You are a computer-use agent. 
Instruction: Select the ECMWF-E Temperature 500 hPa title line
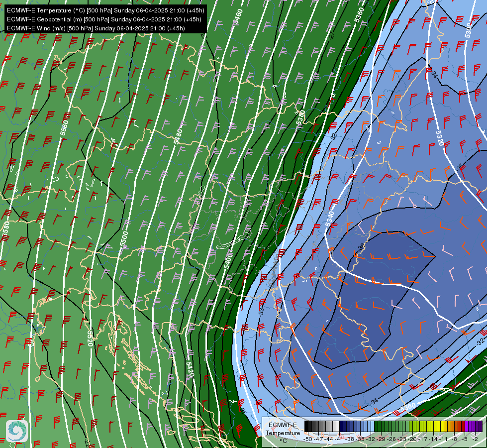tap(105, 10)
